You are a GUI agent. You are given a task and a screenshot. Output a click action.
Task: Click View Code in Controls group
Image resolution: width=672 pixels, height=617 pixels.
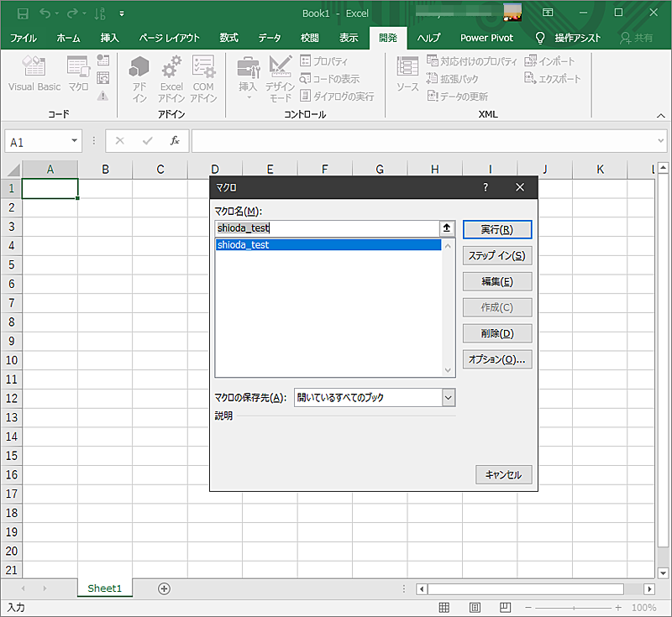click(329, 79)
